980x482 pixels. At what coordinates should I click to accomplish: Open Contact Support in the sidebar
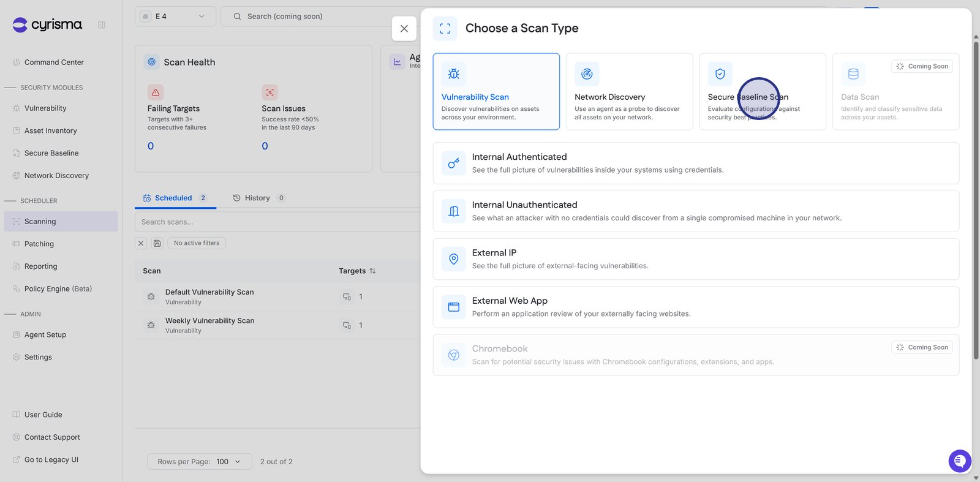(x=52, y=437)
